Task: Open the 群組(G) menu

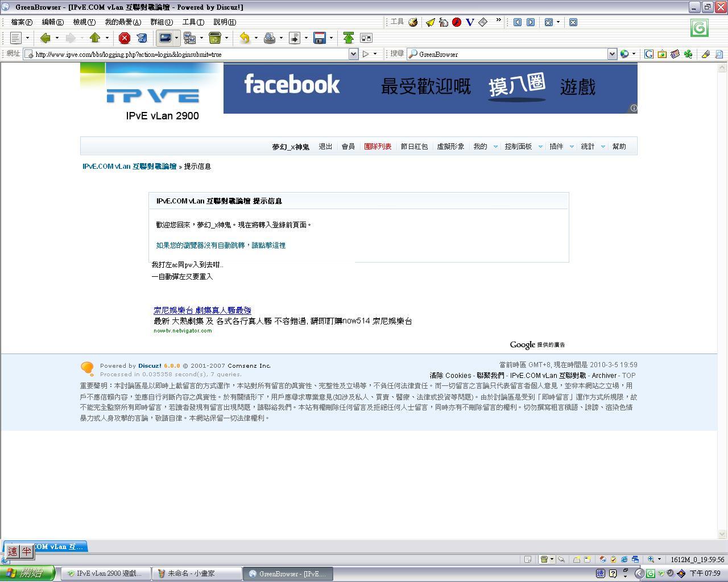Action: pyautogui.click(x=162, y=22)
